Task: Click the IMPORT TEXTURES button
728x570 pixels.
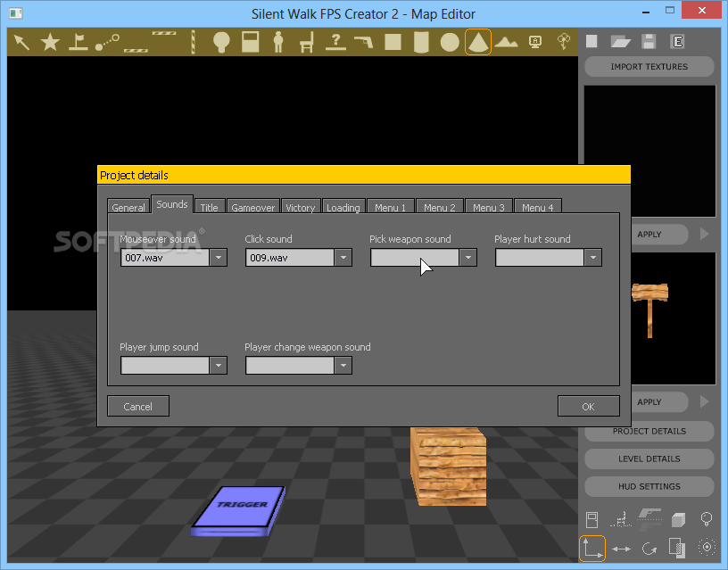Action: point(649,66)
